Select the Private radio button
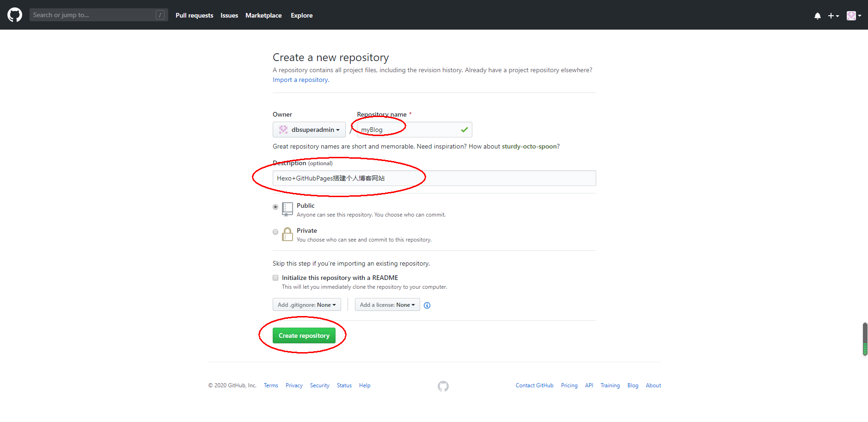 coord(275,232)
